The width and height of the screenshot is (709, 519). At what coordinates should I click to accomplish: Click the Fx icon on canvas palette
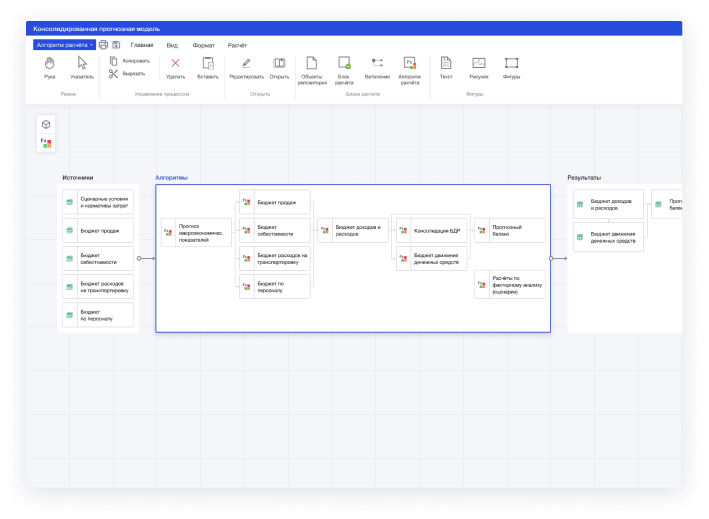point(46,143)
